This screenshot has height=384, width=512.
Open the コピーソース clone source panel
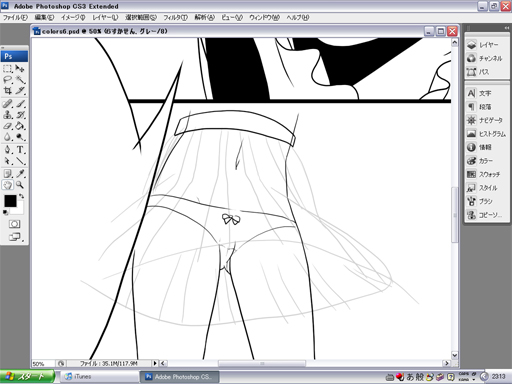[x=487, y=215]
